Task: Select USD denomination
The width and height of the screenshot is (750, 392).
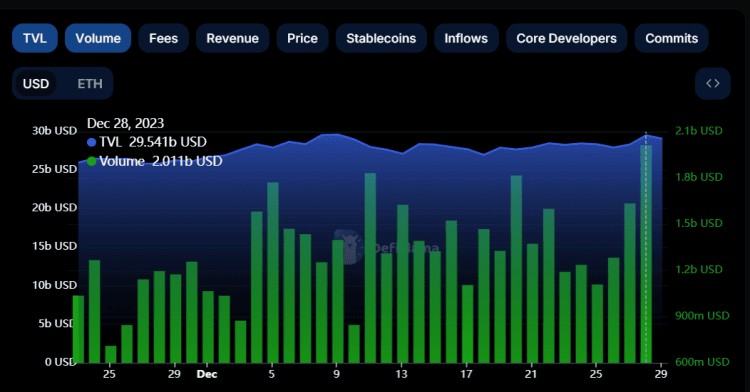Action: [36, 84]
